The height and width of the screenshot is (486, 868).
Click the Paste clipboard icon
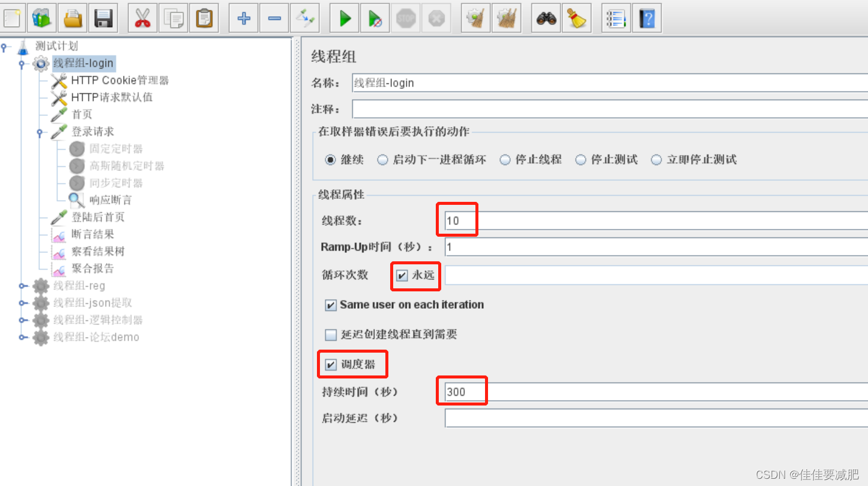tap(203, 18)
